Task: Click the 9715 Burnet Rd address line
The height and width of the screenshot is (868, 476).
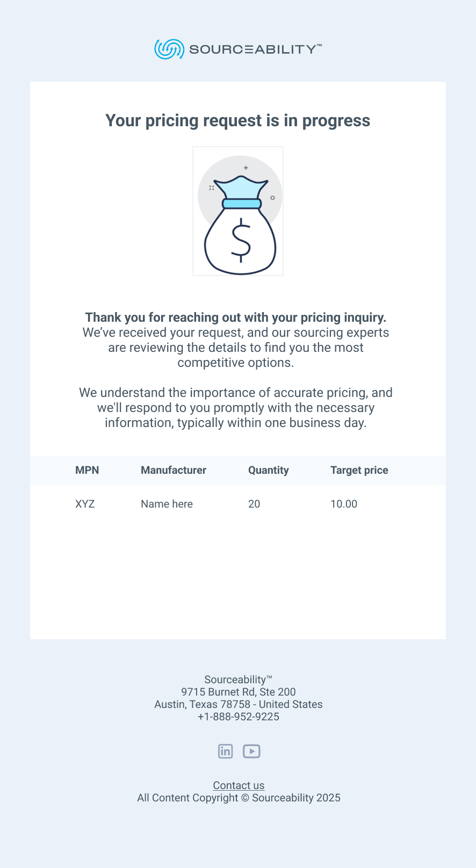Action: pyautogui.click(x=239, y=692)
